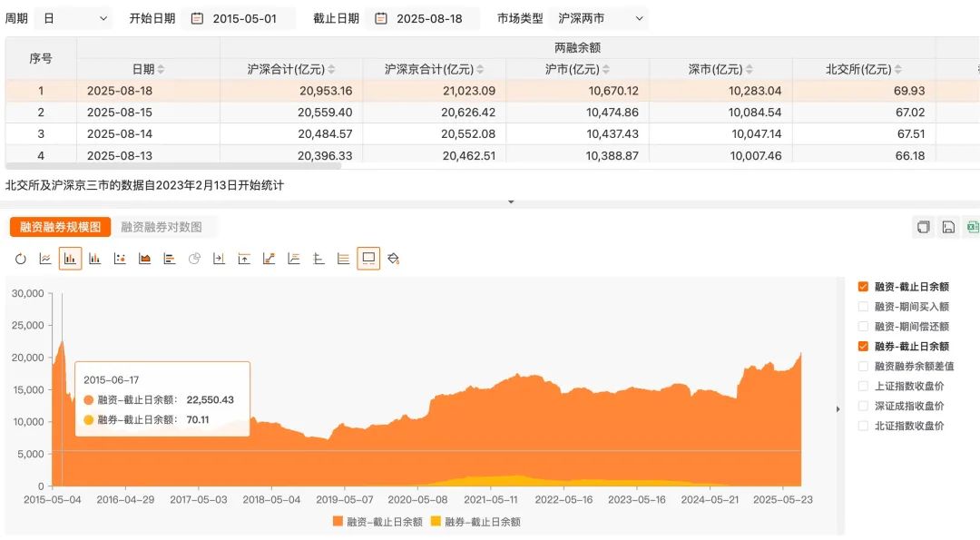The height and width of the screenshot is (540, 980).
Task: Enable the 深证成指收盘价 checkbox
Action: tap(863, 407)
